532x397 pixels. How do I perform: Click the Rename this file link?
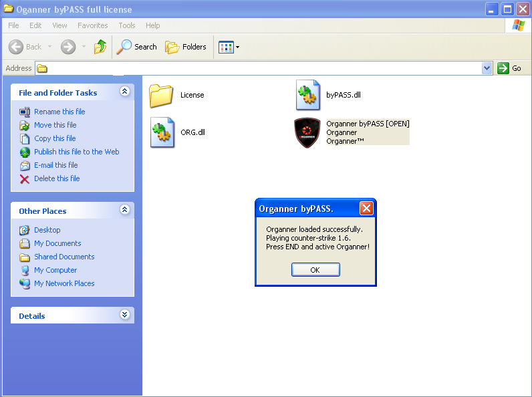tap(59, 112)
